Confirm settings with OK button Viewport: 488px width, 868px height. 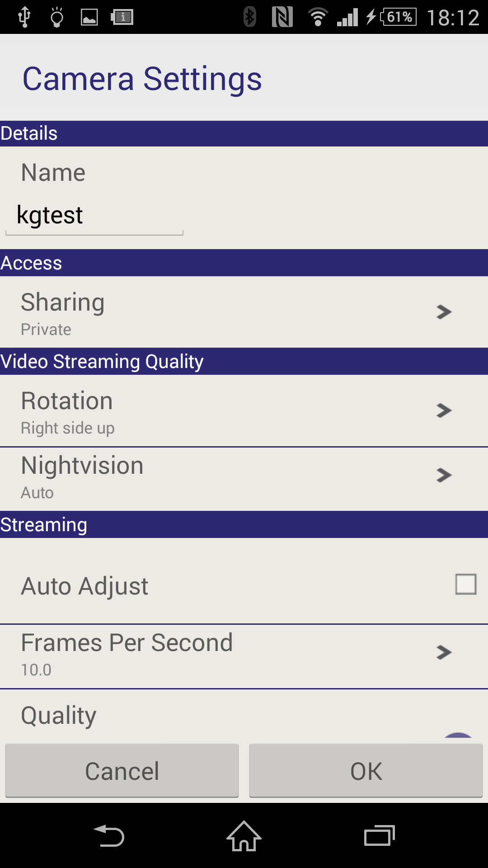click(366, 771)
